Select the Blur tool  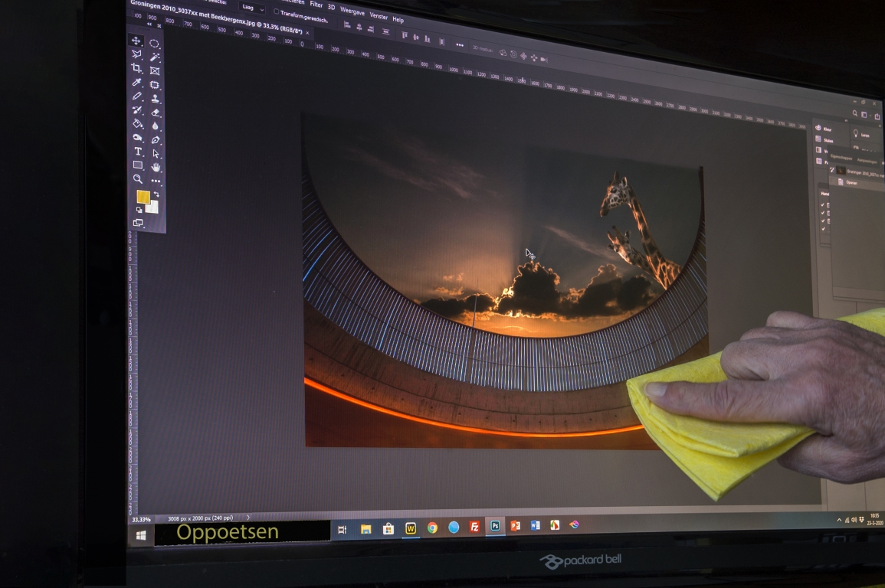[156, 126]
